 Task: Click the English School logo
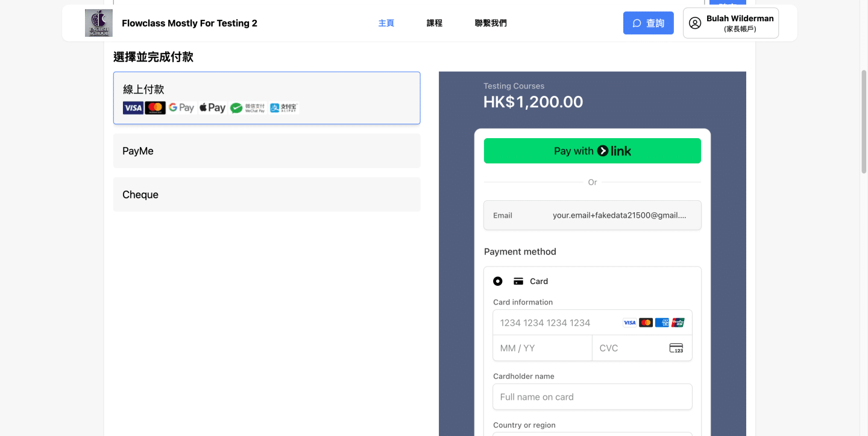click(x=98, y=23)
